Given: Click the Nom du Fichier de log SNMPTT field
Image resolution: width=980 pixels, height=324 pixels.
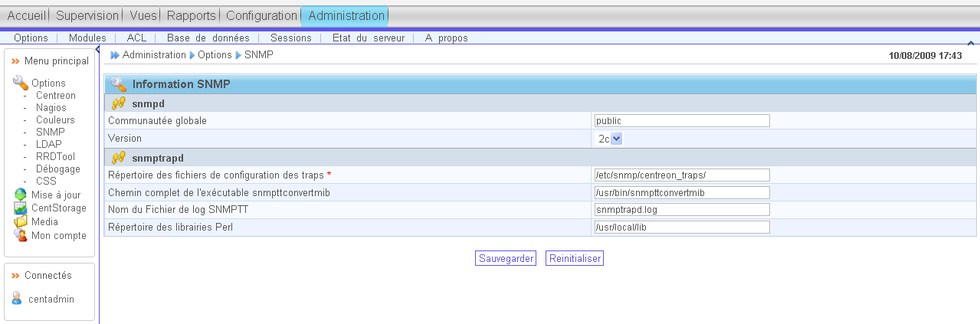Looking at the screenshot, I should (681, 210).
